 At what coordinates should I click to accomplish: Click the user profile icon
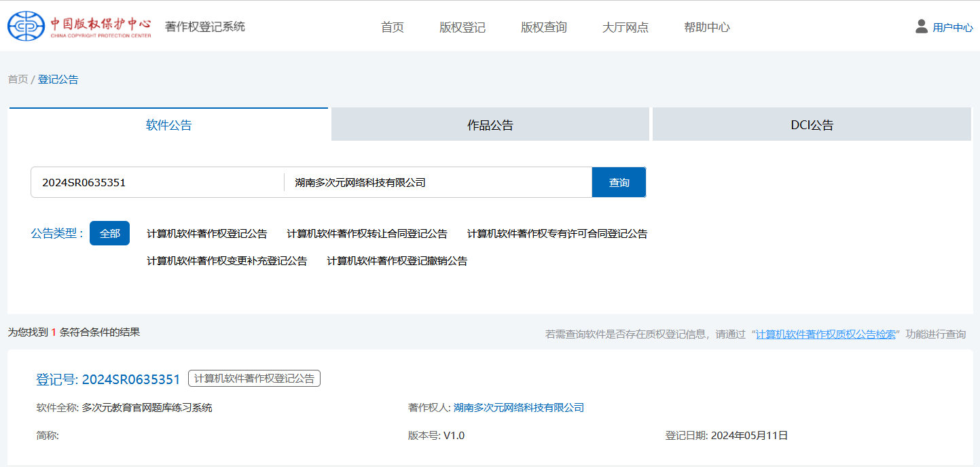922,27
